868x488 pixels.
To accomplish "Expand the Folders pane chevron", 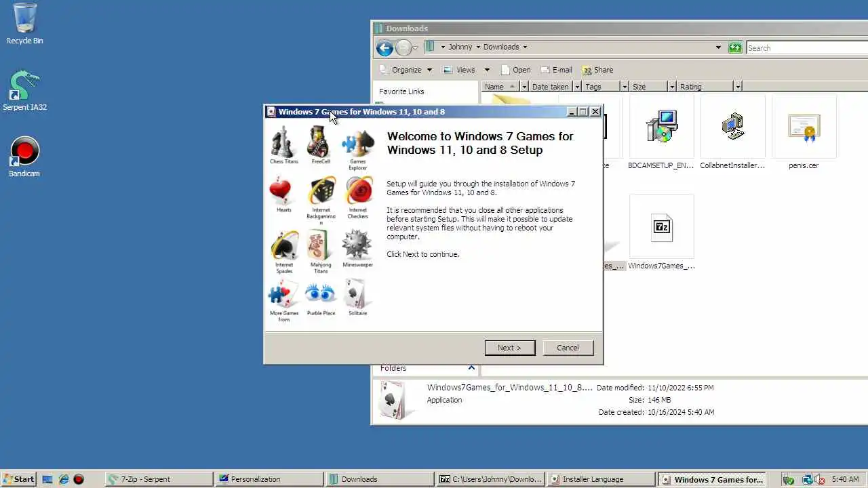I will coord(472,368).
